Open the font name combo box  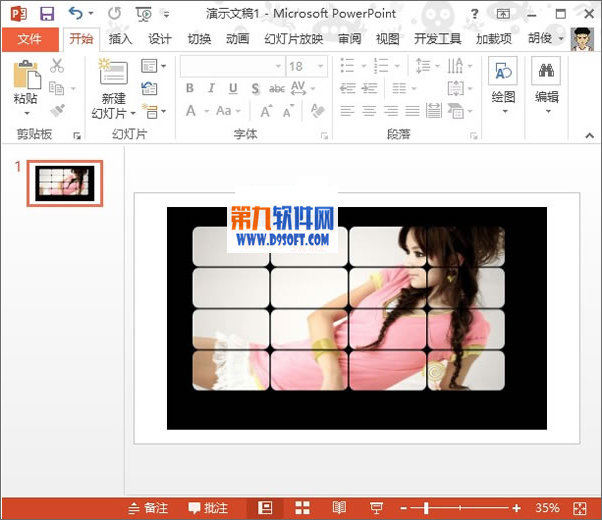(x=233, y=66)
